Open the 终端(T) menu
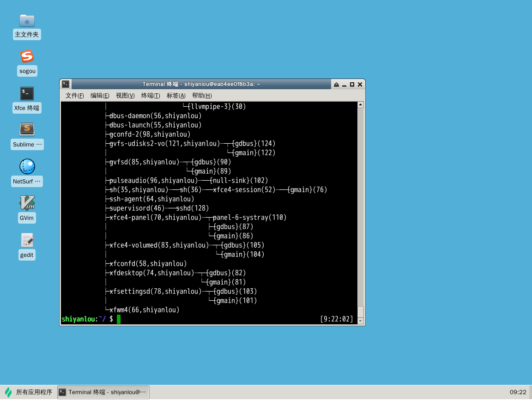 (x=150, y=95)
